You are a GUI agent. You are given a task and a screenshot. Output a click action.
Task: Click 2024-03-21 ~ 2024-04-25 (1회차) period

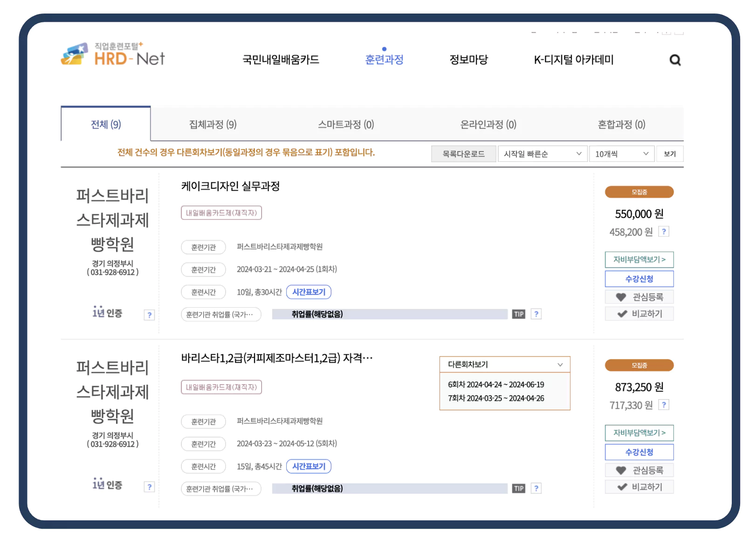point(287,269)
